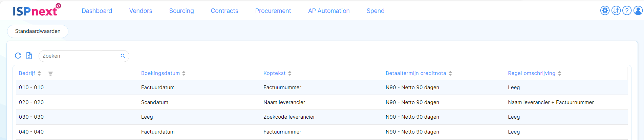Open the Bedrijf column filter icon
The width and height of the screenshot is (644, 140).
pos(50,74)
